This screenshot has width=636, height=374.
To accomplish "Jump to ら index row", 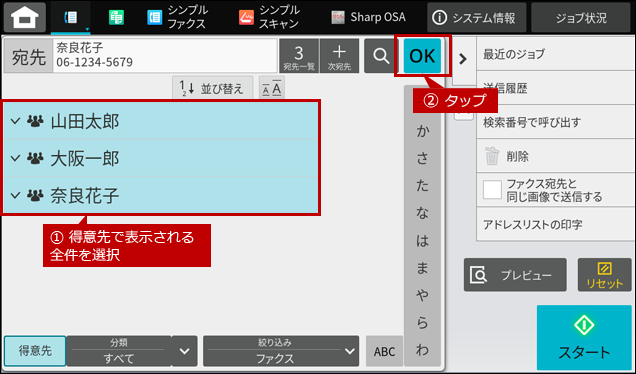I will click(x=422, y=322).
